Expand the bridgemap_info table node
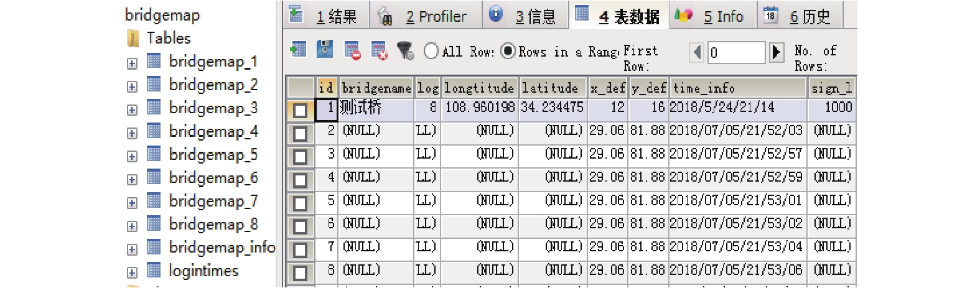The image size is (980, 288). 132,249
